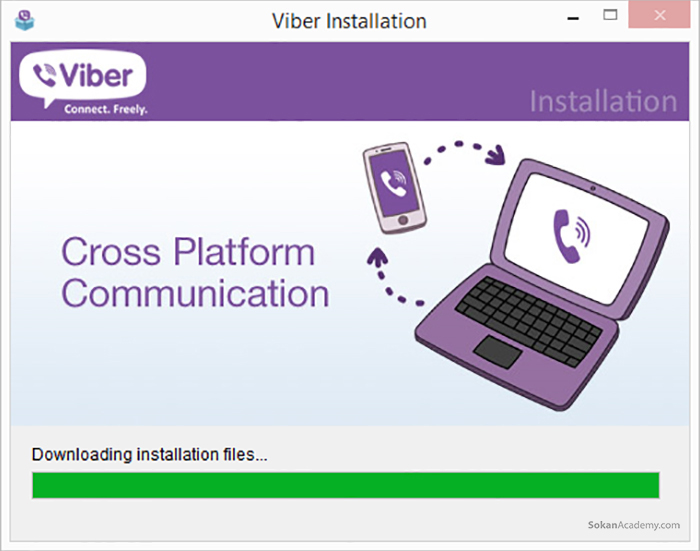Click the smartphone illustration
The width and height of the screenshot is (700, 551).
pos(394,188)
